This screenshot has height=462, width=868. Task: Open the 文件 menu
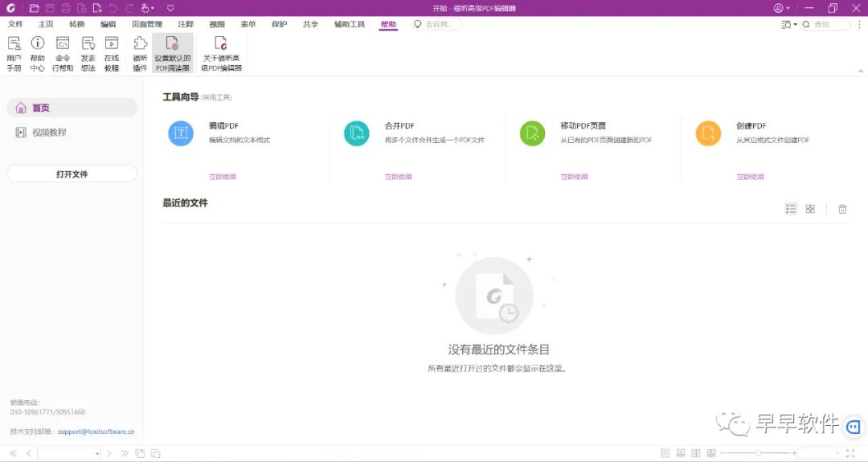coord(15,24)
